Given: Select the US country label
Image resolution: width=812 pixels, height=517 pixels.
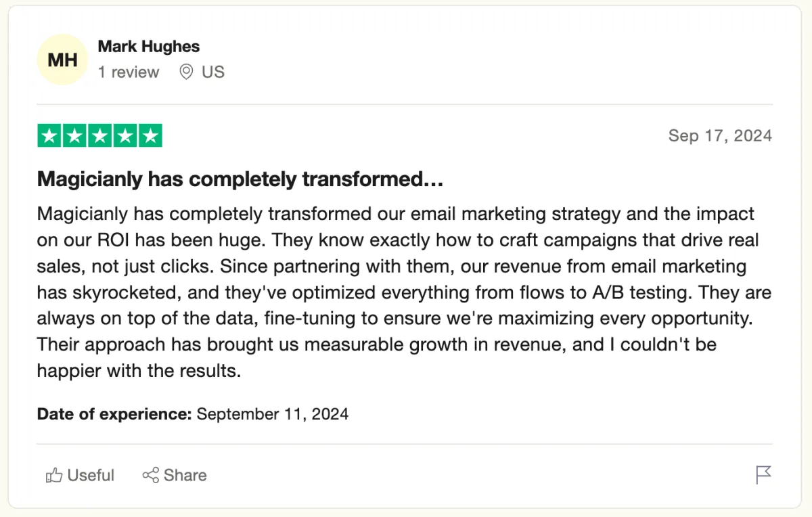Looking at the screenshot, I should click(213, 72).
